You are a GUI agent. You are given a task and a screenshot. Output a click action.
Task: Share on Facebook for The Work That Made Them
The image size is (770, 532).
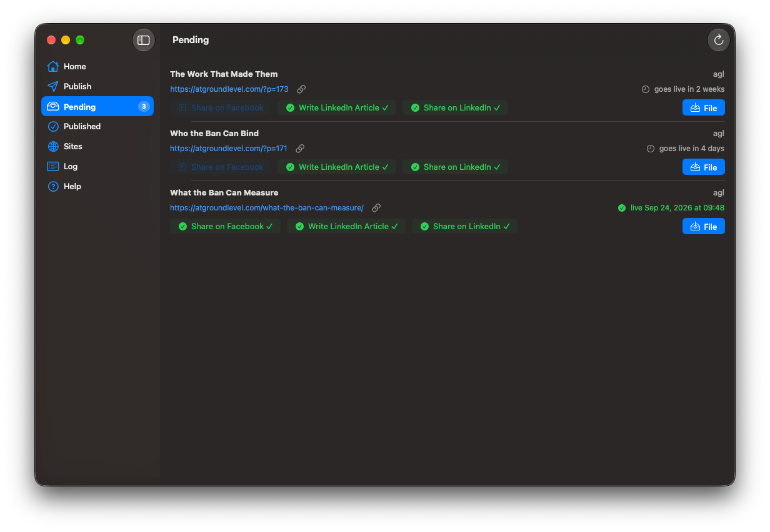coord(221,107)
